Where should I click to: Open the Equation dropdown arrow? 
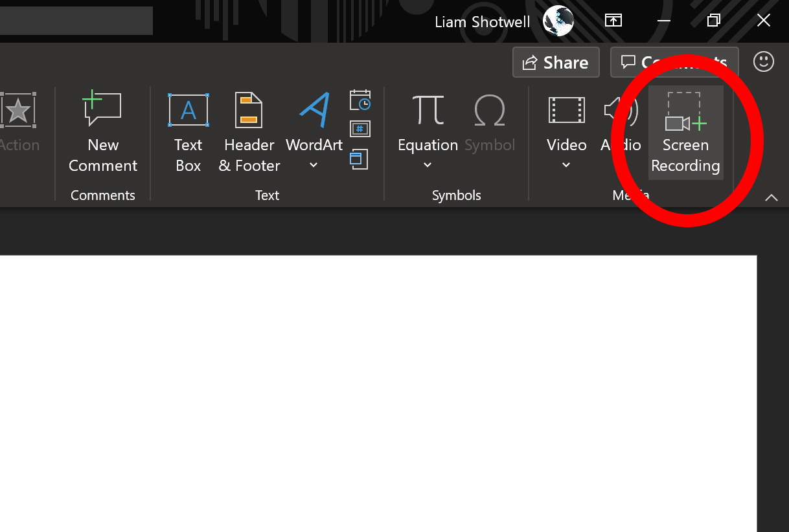(428, 165)
